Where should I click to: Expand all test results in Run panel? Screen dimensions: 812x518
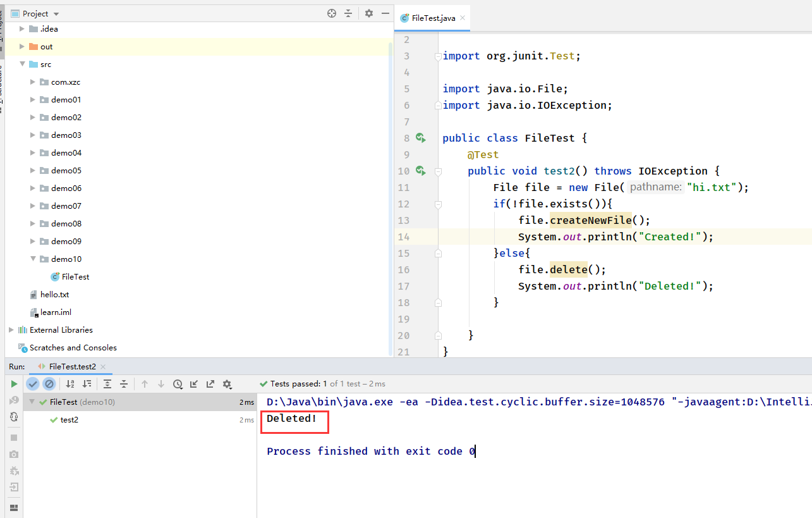(107, 384)
